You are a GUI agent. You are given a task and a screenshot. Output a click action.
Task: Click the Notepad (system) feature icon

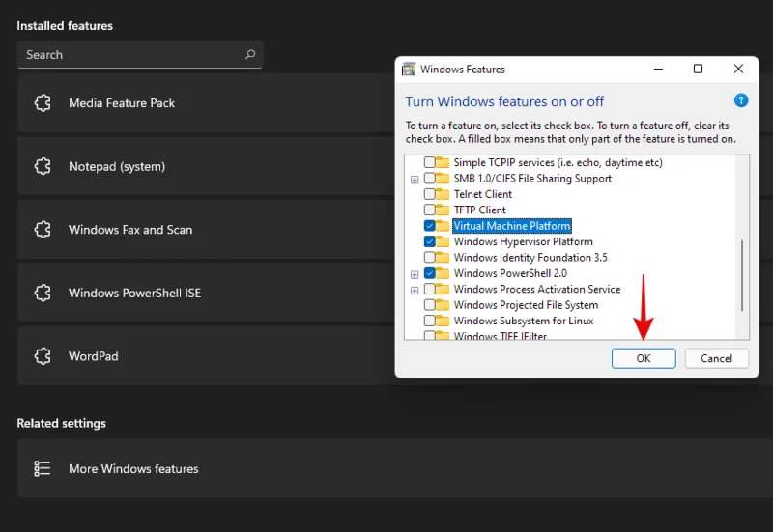43,167
